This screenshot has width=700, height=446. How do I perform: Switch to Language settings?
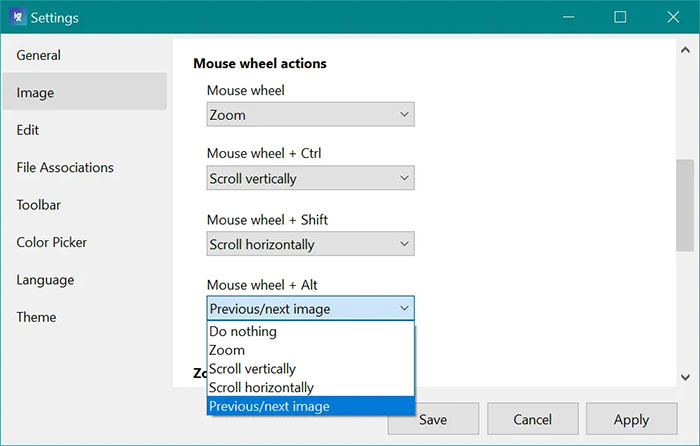coord(45,280)
